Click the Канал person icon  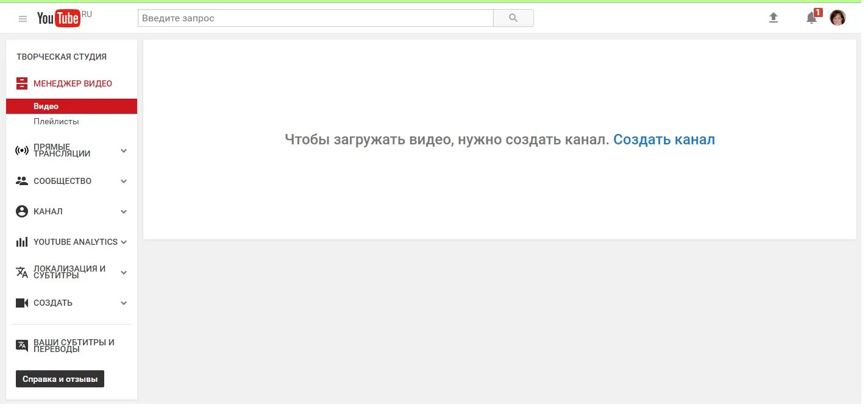[x=22, y=211]
